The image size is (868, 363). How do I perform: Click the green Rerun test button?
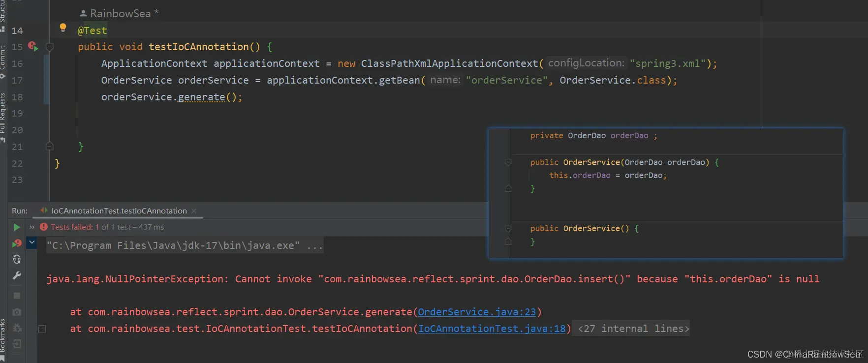[17, 227]
